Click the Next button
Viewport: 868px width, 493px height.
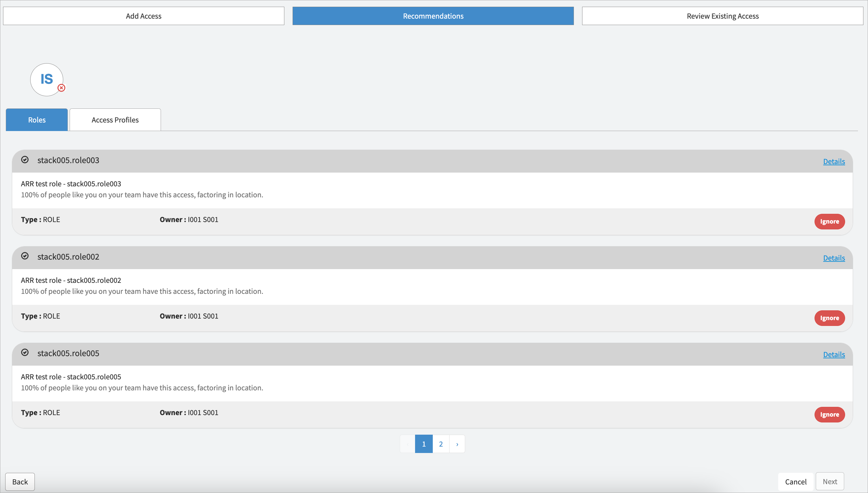click(830, 481)
